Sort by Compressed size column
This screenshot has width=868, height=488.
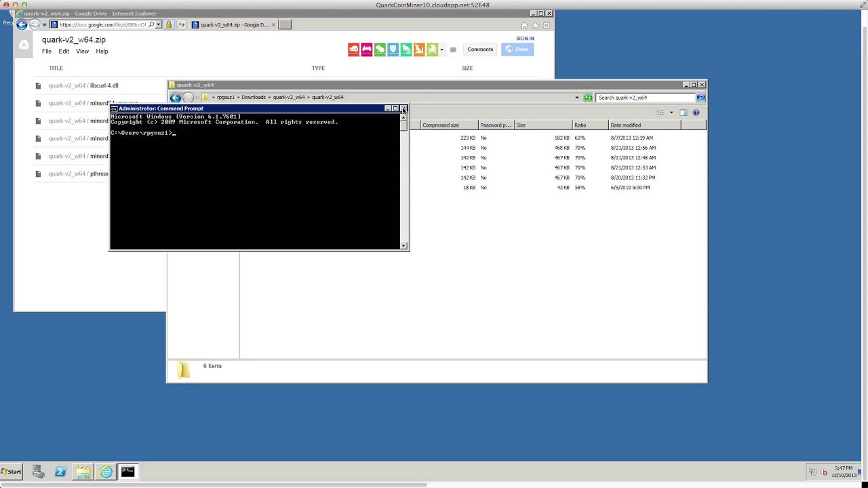449,125
